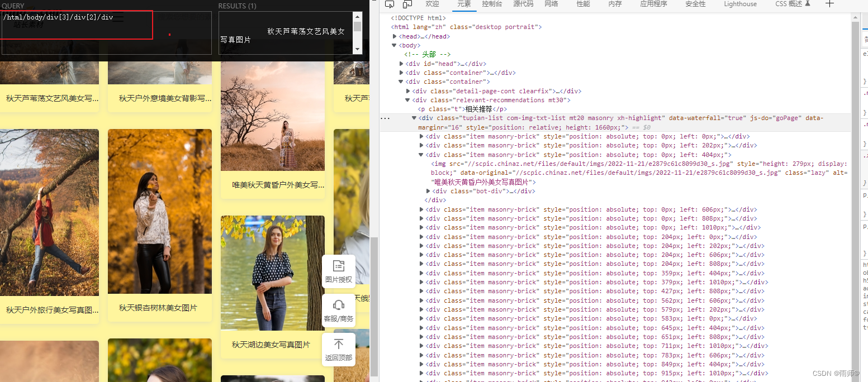This screenshot has height=382, width=868.
Task: Open the 秋天湖边美女写真图片 link
Action: (272, 345)
